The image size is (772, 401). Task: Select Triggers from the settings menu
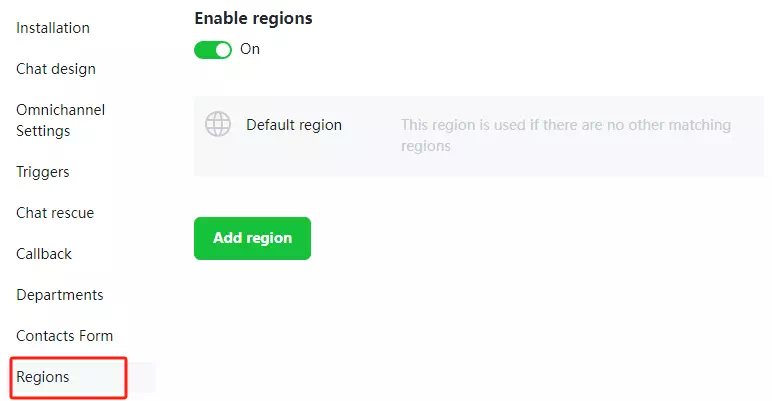point(43,172)
